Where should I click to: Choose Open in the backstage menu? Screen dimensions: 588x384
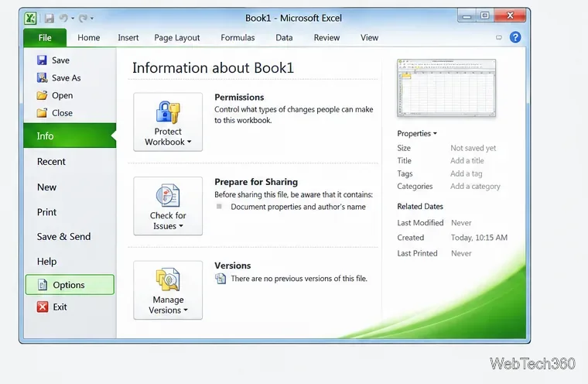(55, 95)
